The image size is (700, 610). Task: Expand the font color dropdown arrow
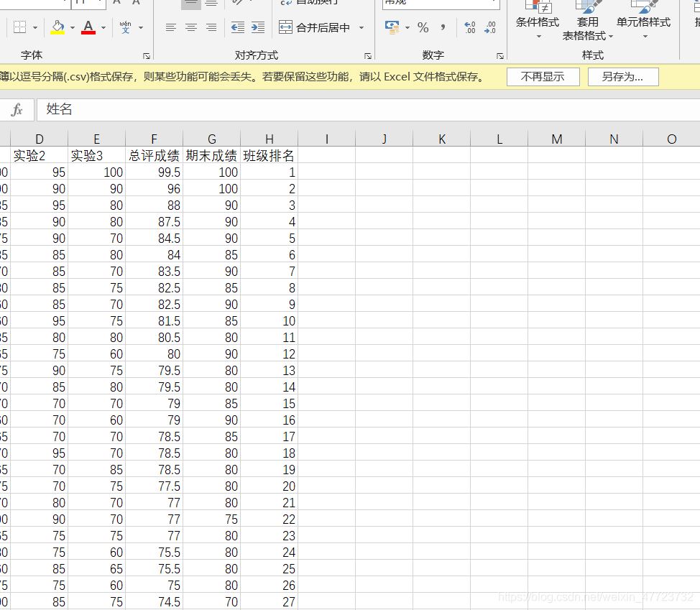[103, 28]
